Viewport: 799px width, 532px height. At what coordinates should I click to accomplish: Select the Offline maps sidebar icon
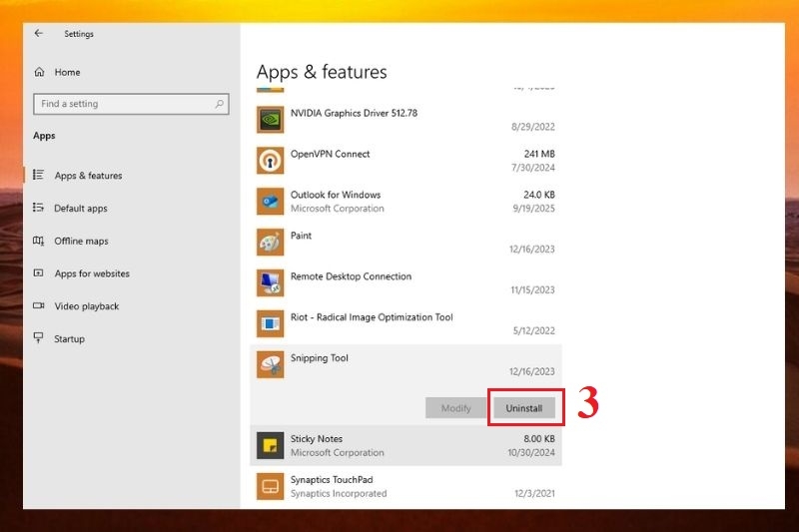38,241
